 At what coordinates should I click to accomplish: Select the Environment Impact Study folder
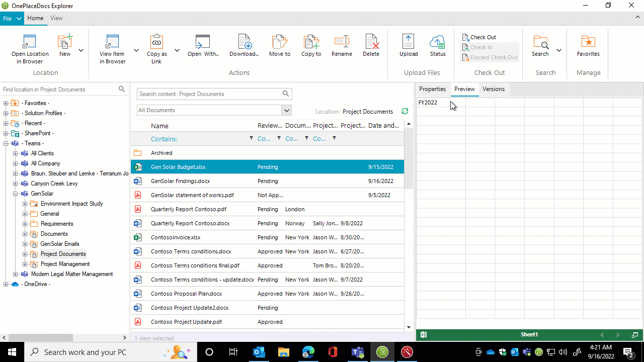[x=72, y=204]
